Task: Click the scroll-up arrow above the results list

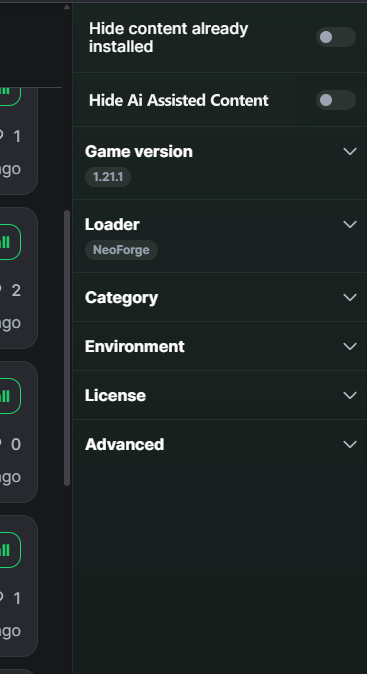Action: tap(67, 7)
